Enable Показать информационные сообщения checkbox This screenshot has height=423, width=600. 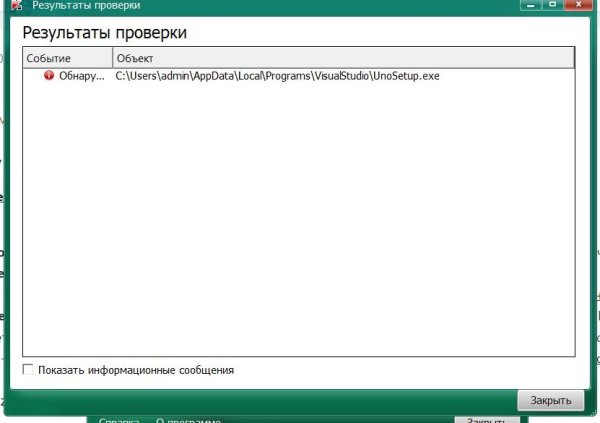coord(28,369)
